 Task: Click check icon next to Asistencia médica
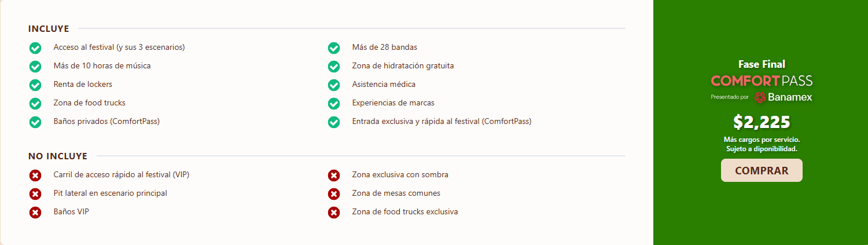pyautogui.click(x=334, y=85)
